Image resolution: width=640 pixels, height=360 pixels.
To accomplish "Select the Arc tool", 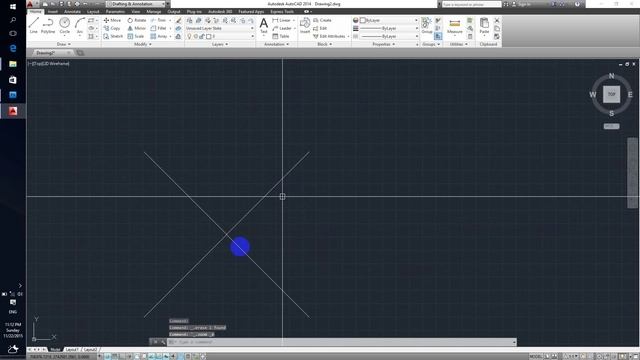I will (80, 25).
